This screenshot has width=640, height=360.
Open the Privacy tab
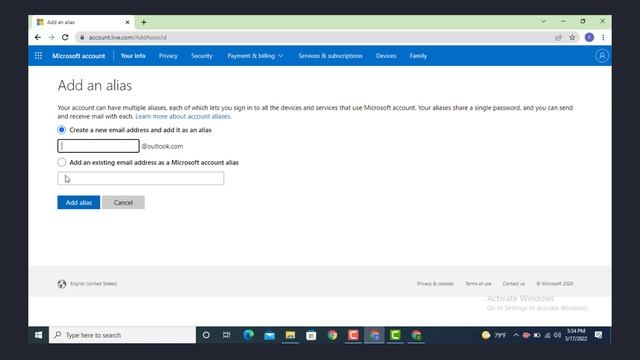point(168,56)
